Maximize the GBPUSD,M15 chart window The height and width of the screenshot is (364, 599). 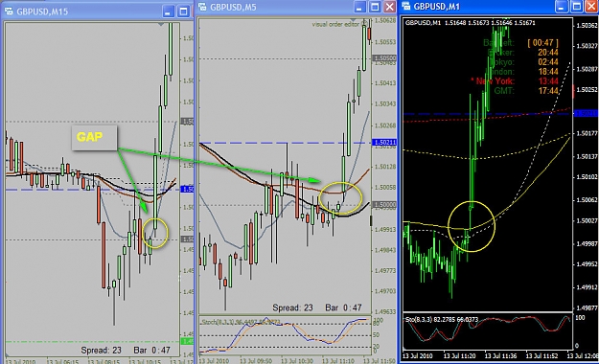tap(184, 11)
